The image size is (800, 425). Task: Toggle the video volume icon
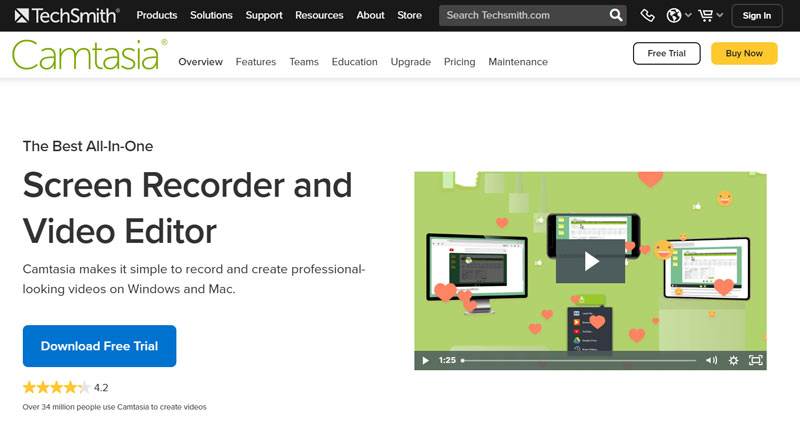711,361
